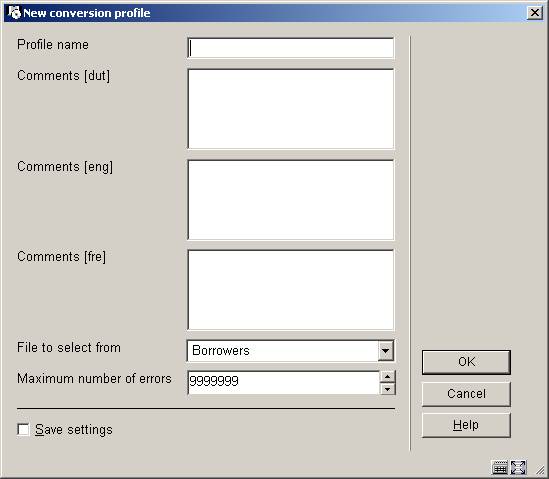Select the Borrowers combo box field
This screenshot has width=549, height=479.
[x=290, y=350]
